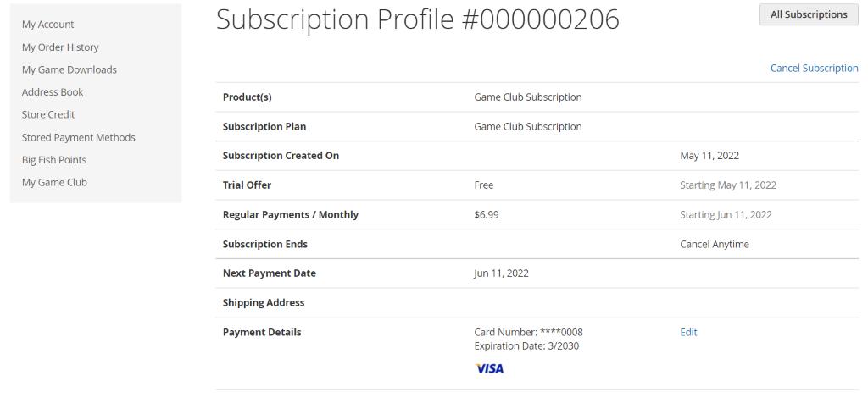Click the Cancel Anytime text

coord(715,245)
